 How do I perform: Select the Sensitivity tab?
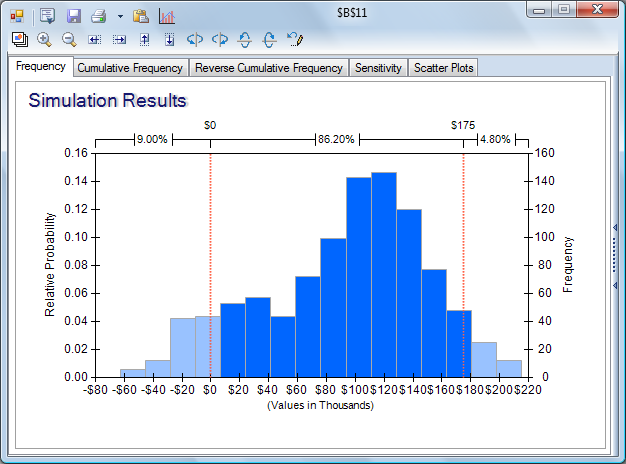coord(378,68)
